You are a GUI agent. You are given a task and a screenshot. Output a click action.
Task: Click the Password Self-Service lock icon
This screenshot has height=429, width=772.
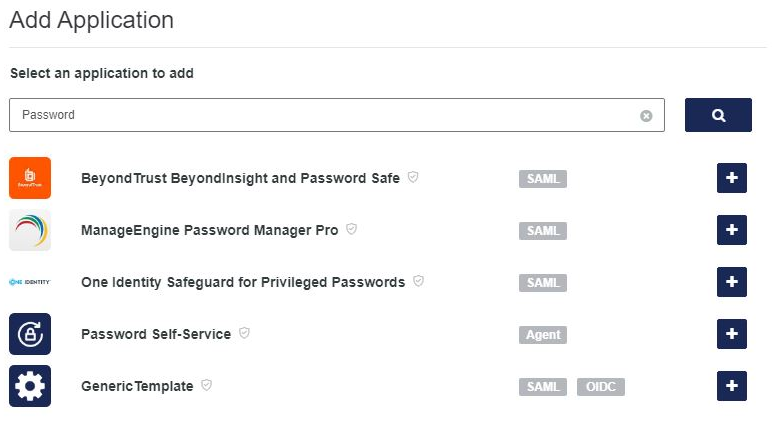[x=30, y=334]
